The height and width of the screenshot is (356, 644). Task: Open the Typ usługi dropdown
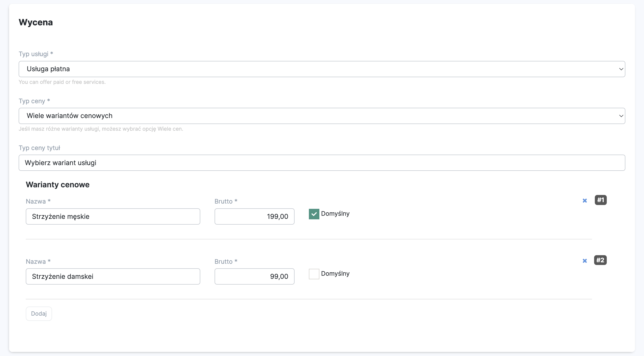322,69
